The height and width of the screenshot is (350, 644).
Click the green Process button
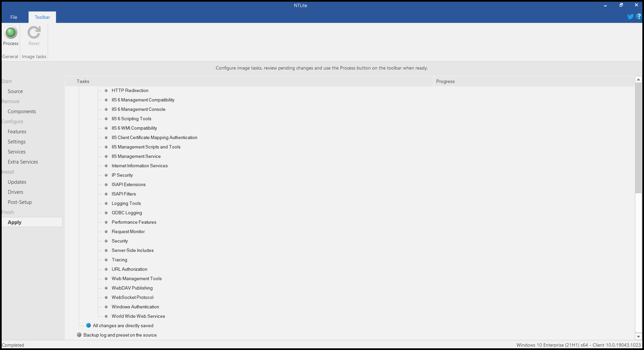tap(11, 36)
